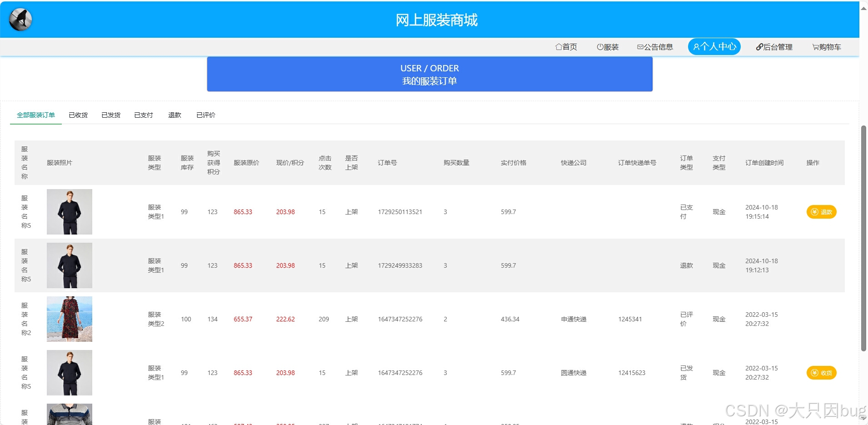Go to 个人中心 personal center
This screenshot has width=868, height=425.
pos(714,46)
